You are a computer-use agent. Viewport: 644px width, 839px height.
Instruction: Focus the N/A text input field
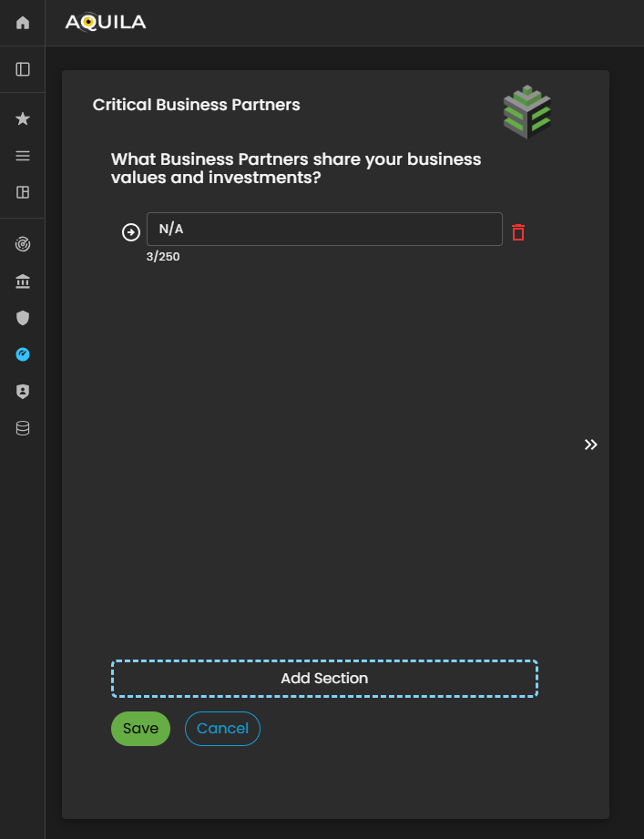(x=324, y=230)
